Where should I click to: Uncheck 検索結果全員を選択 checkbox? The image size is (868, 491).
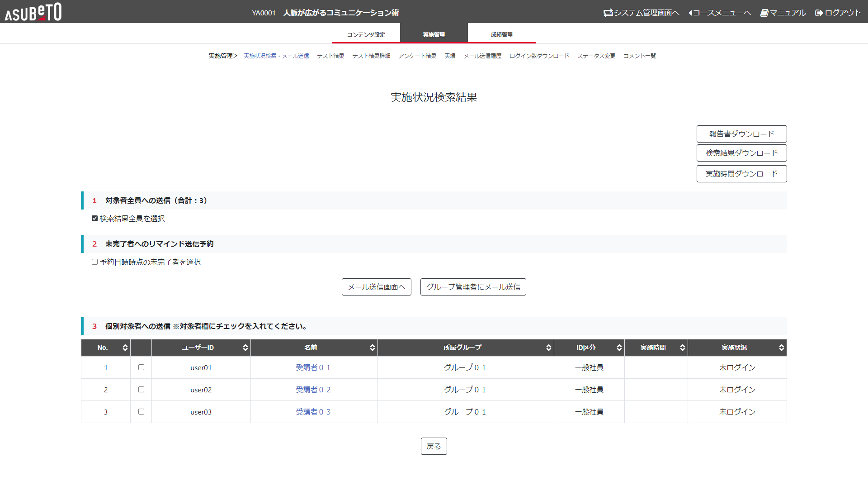tap(95, 219)
